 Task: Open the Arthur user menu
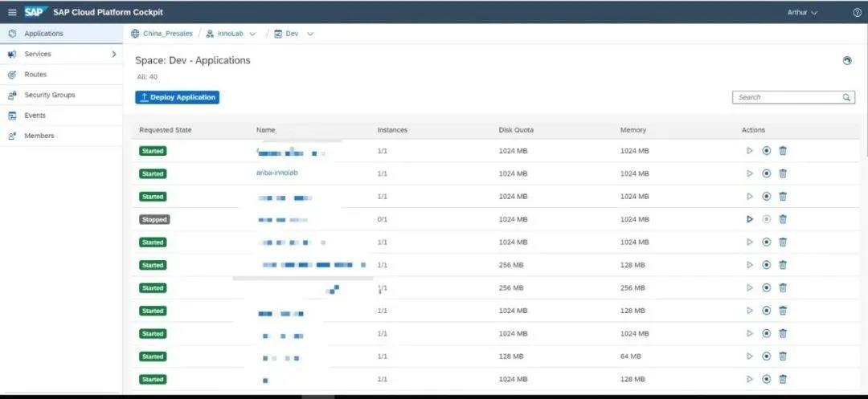[802, 12]
